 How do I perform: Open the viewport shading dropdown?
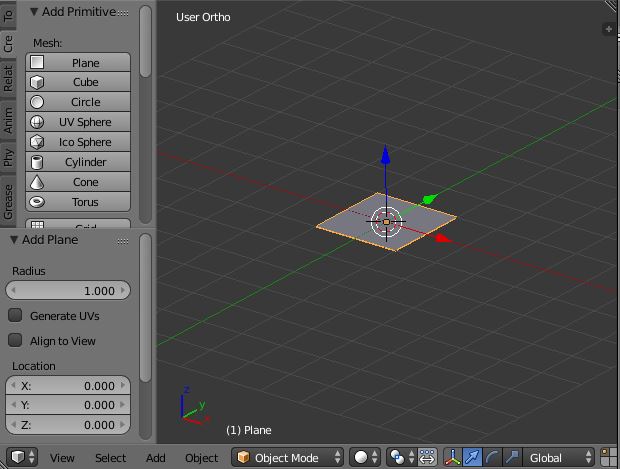coord(365,457)
